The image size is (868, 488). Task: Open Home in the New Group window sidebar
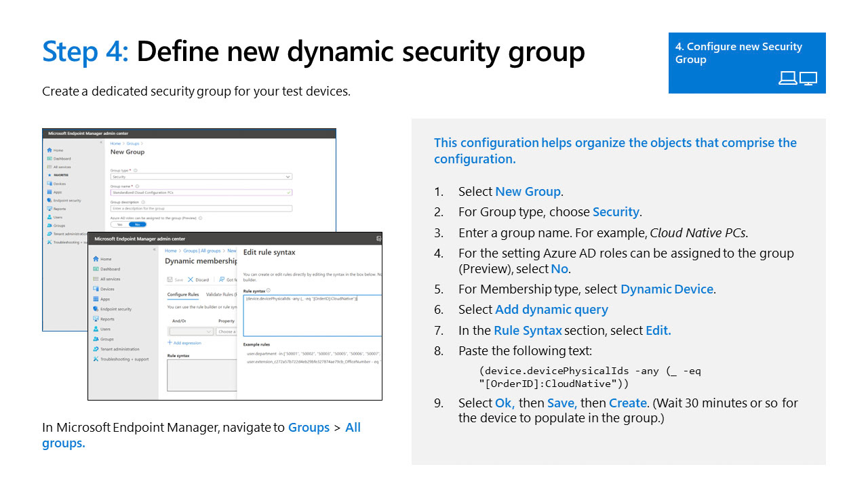point(54,150)
